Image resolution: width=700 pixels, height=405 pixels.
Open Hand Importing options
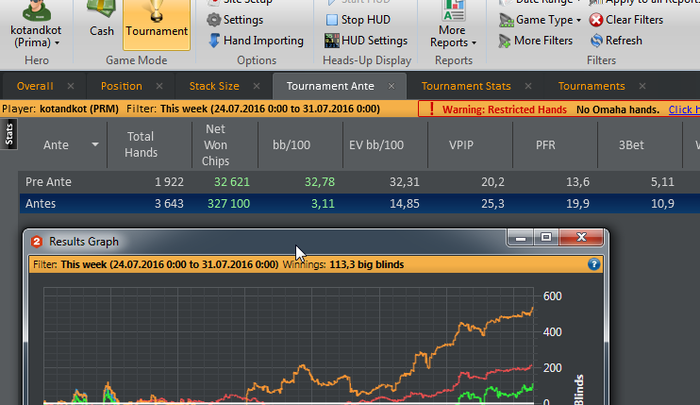256,41
